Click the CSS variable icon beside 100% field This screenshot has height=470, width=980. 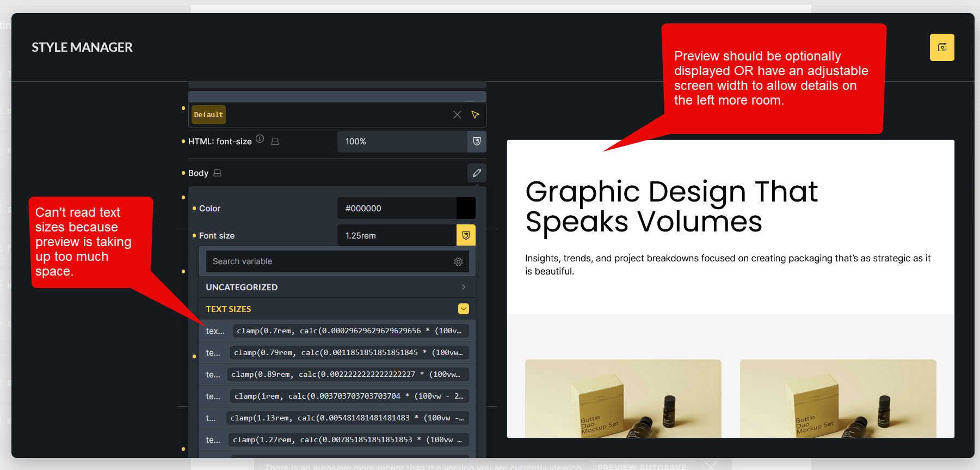(477, 142)
